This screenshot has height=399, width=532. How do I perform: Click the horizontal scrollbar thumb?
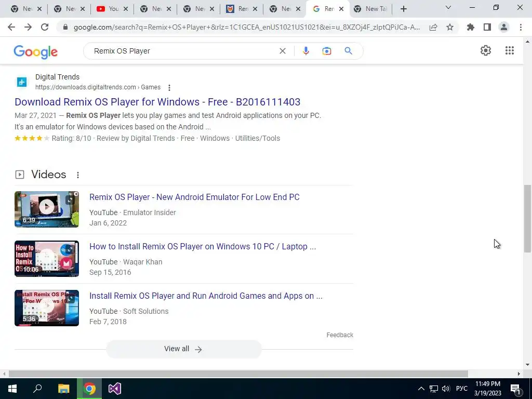click(x=238, y=374)
